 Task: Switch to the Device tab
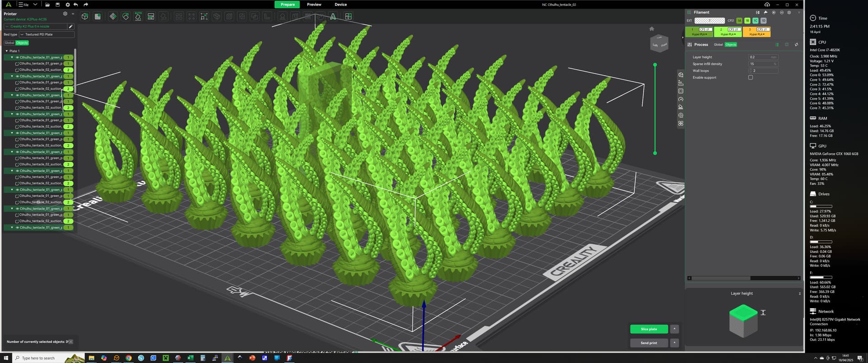coord(340,5)
